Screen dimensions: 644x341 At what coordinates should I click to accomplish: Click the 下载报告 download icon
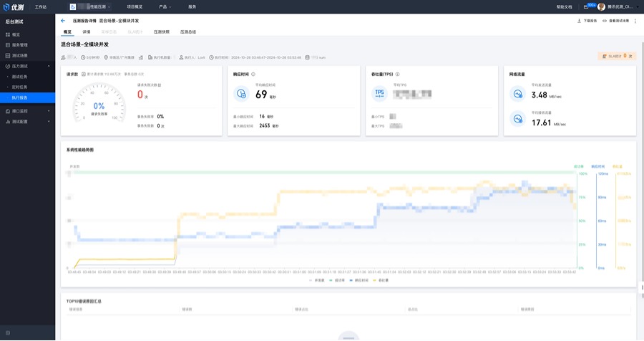coord(579,21)
